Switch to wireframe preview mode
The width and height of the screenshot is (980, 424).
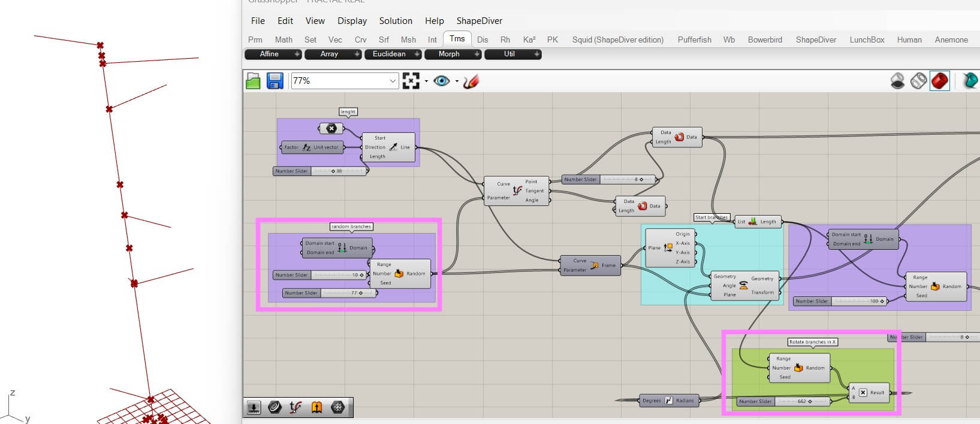click(x=918, y=81)
